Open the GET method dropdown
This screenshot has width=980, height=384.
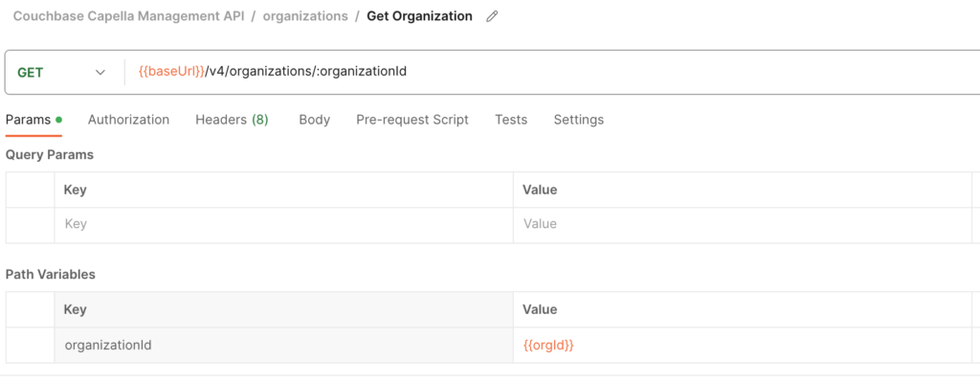[x=61, y=73]
